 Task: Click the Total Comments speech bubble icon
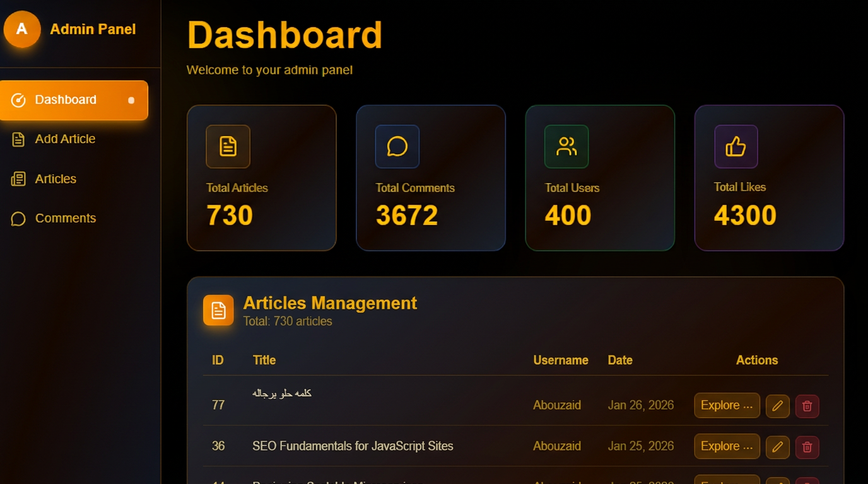click(x=397, y=146)
